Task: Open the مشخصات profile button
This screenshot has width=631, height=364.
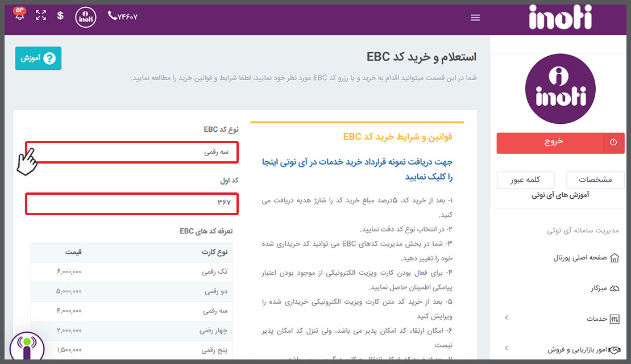Action: (595, 179)
